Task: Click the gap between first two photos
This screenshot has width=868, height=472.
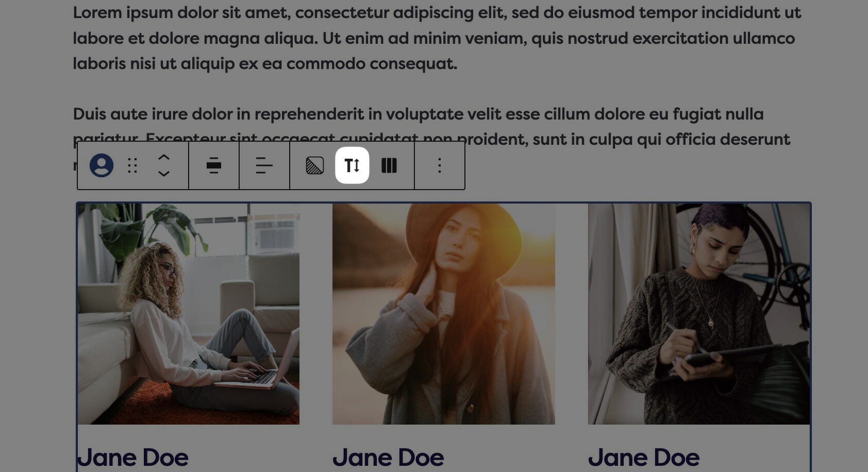Action: (316, 314)
